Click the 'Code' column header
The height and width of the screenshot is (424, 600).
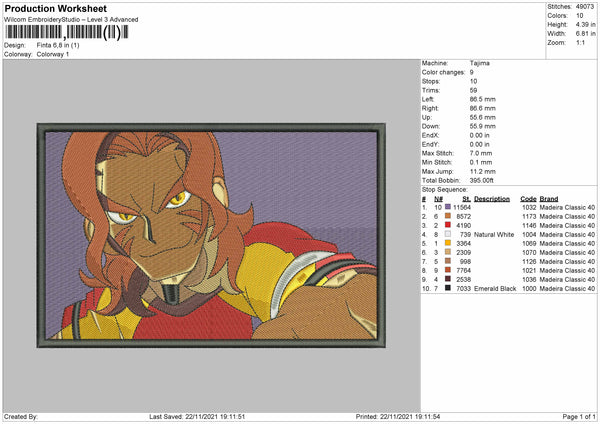pos(528,199)
